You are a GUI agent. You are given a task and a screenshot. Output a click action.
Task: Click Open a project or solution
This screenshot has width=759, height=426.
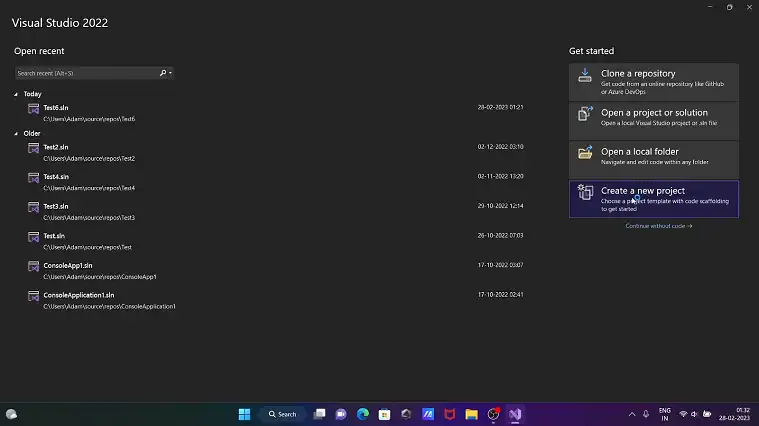click(x=653, y=121)
